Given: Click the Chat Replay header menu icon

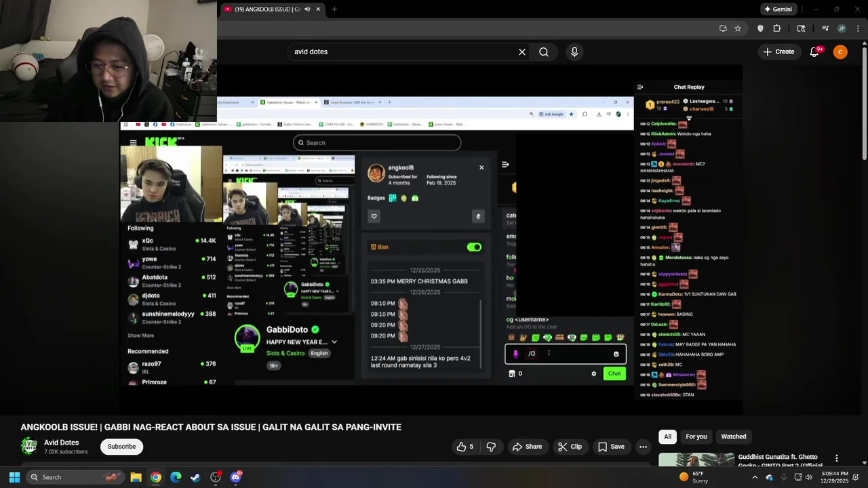Looking at the screenshot, I should [x=640, y=87].
